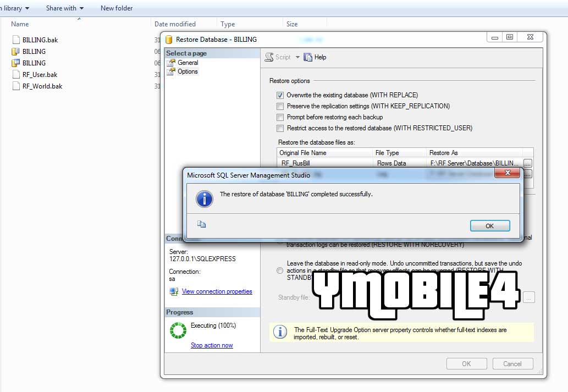Open the Include in library dropdown
Image resolution: width=568 pixels, height=392 pixels.
coord(14,8)
